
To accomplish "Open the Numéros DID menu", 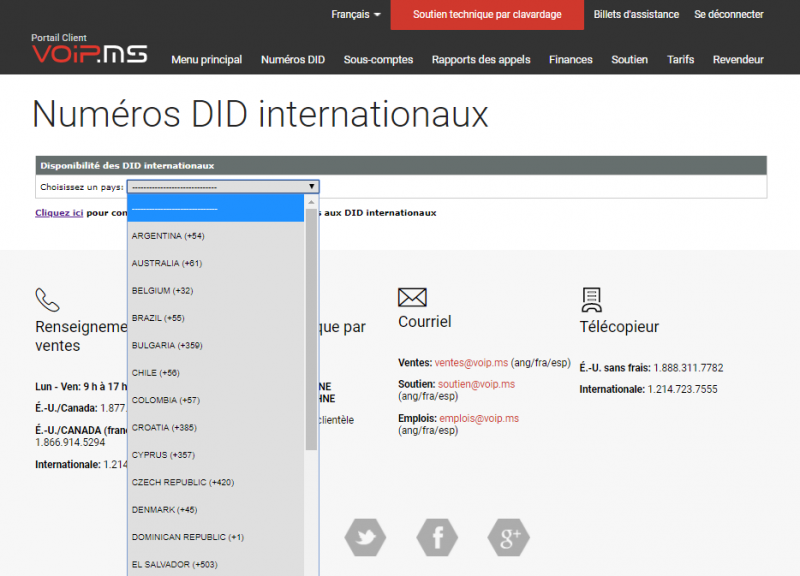I will (x=293, y=60).
